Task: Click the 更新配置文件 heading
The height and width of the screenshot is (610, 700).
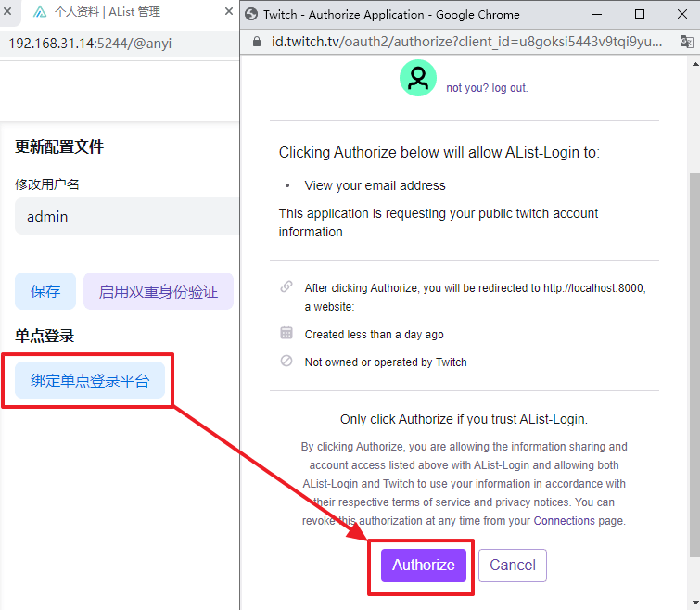Action: 59,146
